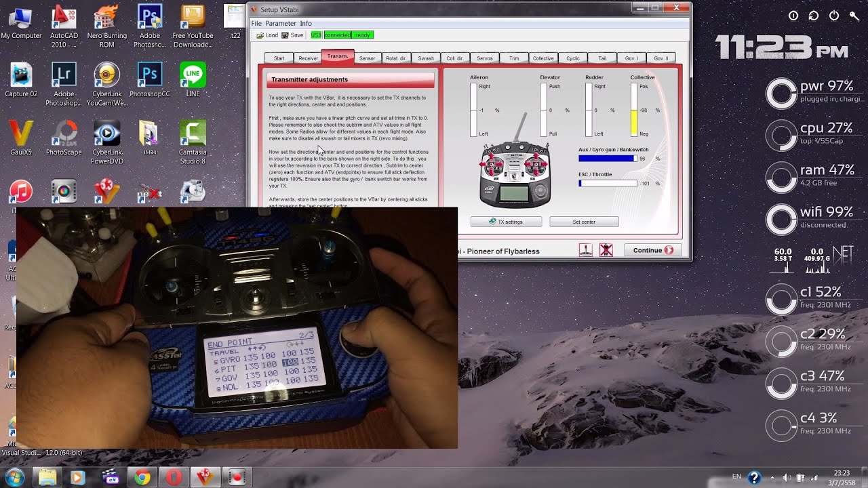The width and height of the screenshot is (868, 488).
Task: Open the Info menu
Action: (306, 23)
